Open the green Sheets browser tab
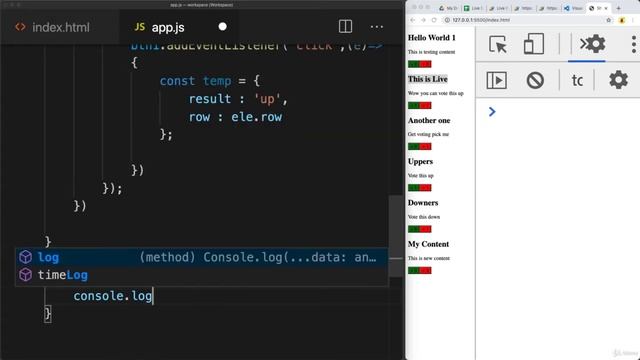 pos(473,8)
